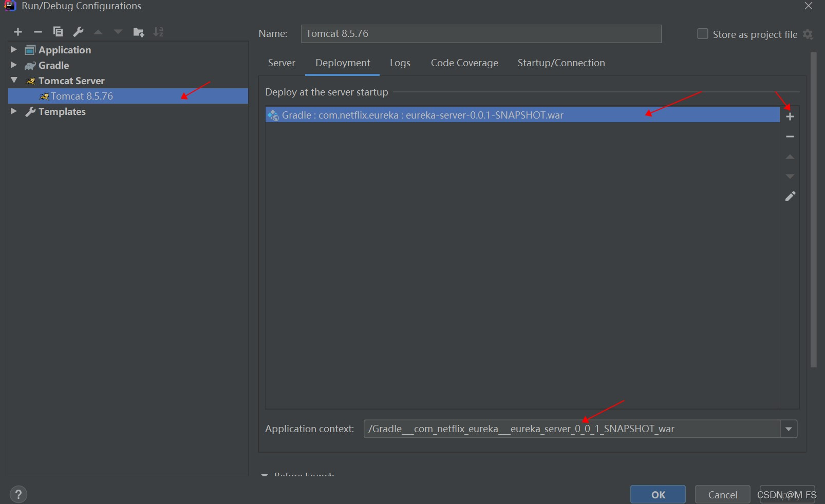Collapse the Tomcat Server node
The image size is (825, 504).
[x=14, y=80]
